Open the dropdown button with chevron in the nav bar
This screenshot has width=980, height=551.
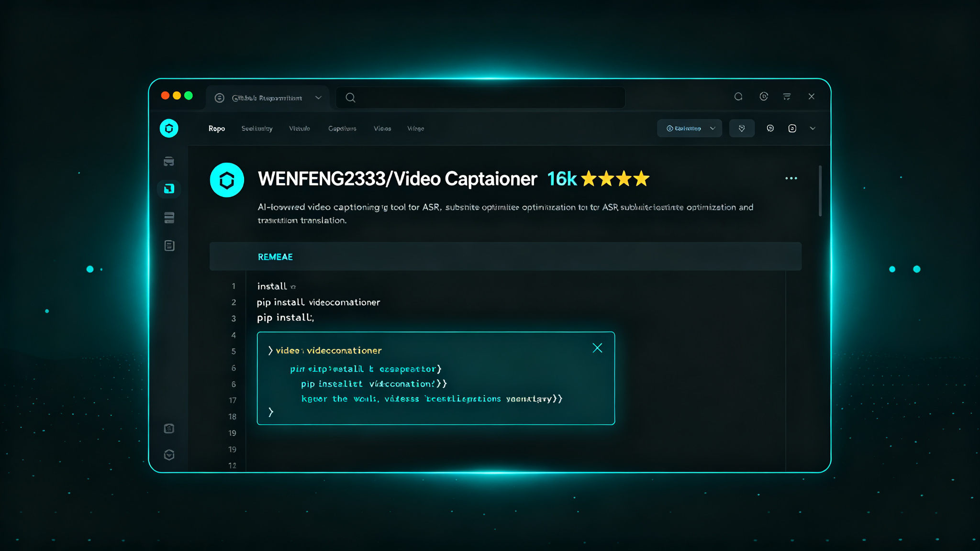click(x=690, y=128)
